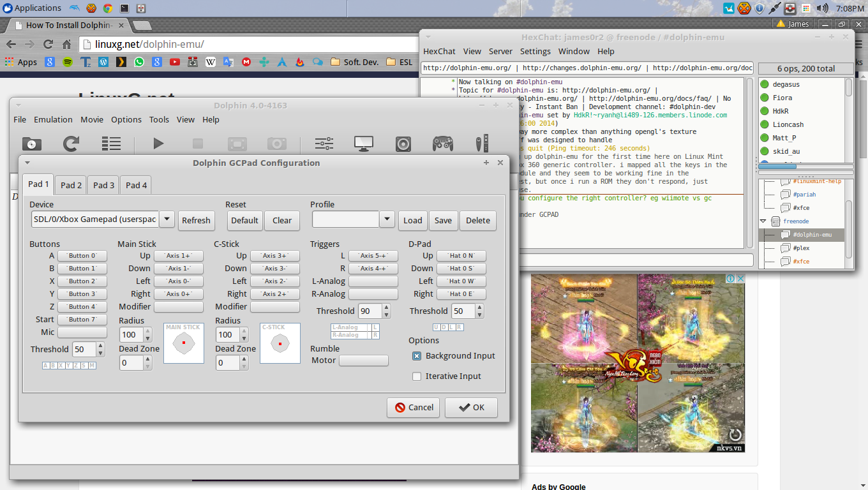868x490 pixels.
Task: Confirm with the OK button
Action: (x=471, y=407)
